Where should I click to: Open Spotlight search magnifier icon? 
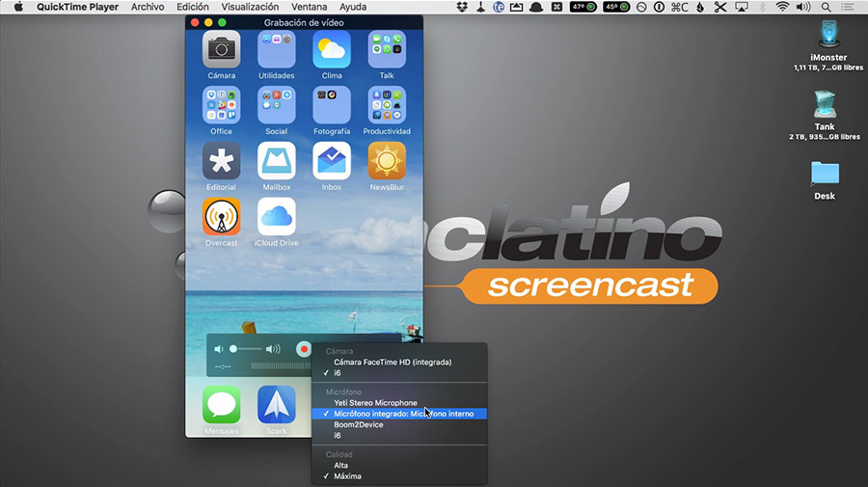coord(826,7)
